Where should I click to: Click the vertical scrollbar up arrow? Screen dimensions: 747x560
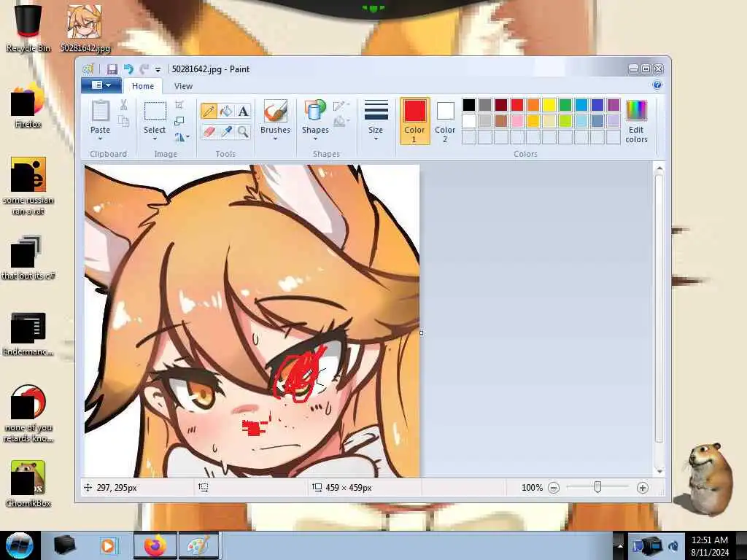click(x=659, y=168)
